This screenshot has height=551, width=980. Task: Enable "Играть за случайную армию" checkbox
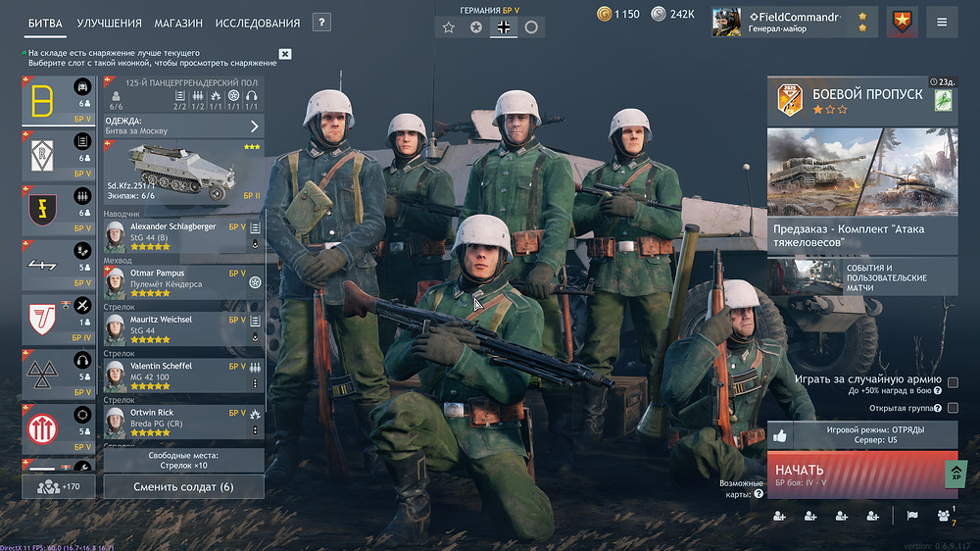click(953, 382)
